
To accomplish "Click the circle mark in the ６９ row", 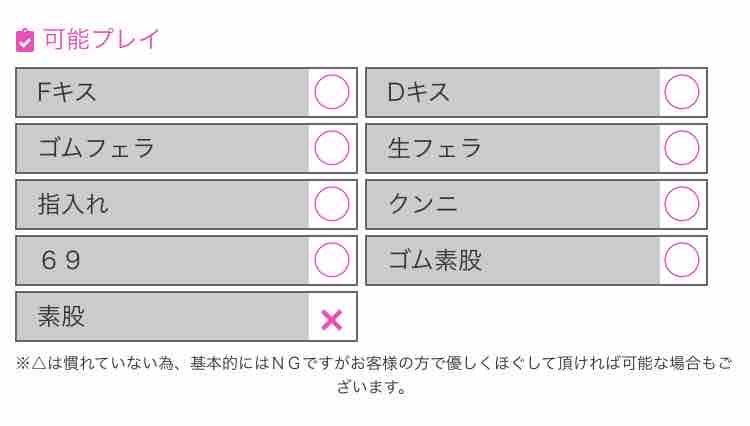I will pyautogui.click(x=332, y=260).
